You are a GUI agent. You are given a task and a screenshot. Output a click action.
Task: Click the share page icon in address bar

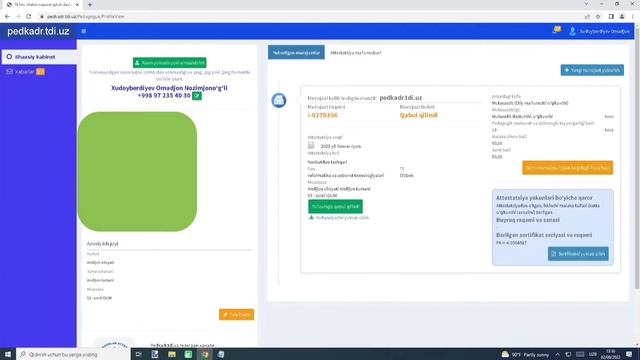(587, 16)
